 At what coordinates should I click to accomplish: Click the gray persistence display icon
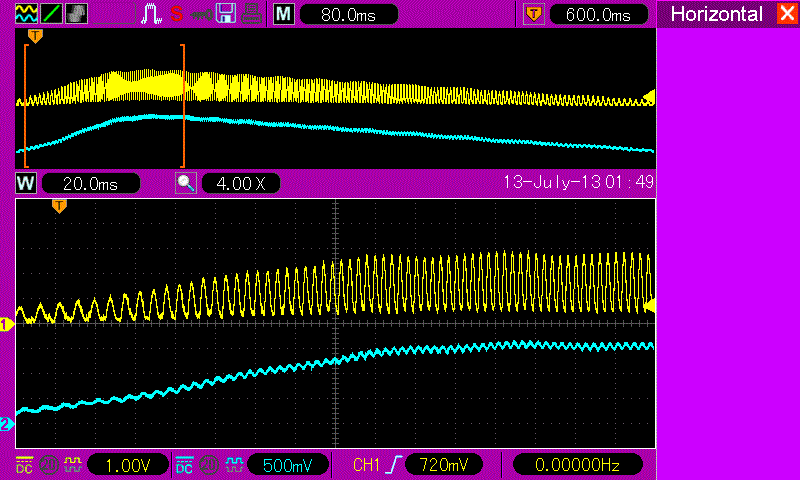(x=77, y=13)
